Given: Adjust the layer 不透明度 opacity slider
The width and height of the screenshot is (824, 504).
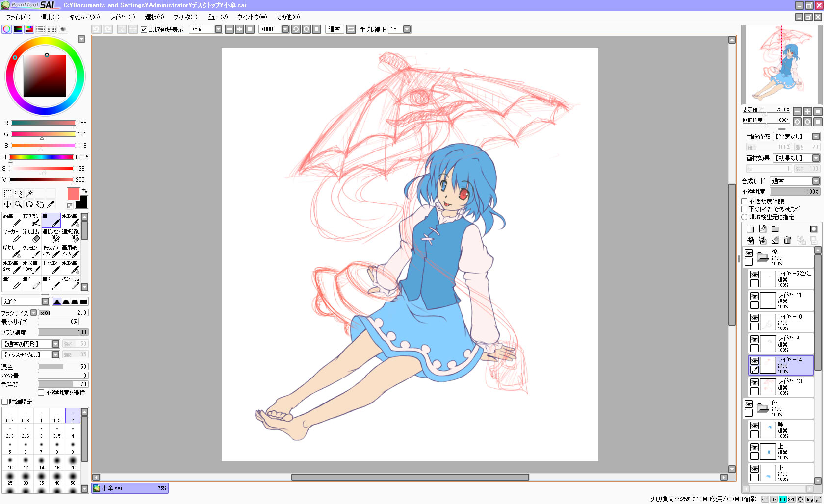Looking at the screenshot, I should [795, 192].
